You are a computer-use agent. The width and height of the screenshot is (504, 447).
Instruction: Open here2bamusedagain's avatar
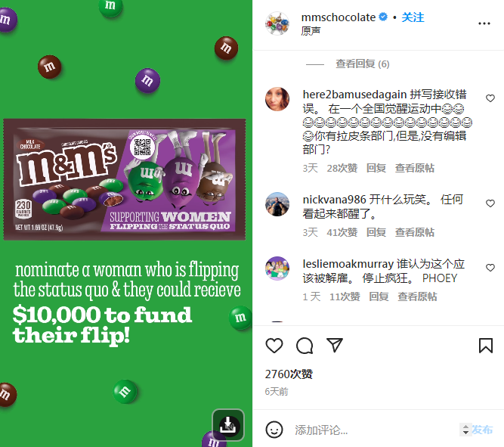click(277, 99)
